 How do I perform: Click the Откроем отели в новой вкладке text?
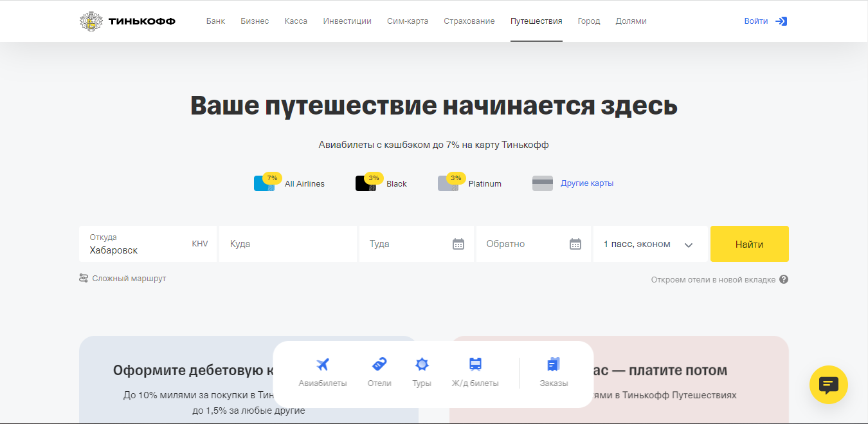pos(713,280)
